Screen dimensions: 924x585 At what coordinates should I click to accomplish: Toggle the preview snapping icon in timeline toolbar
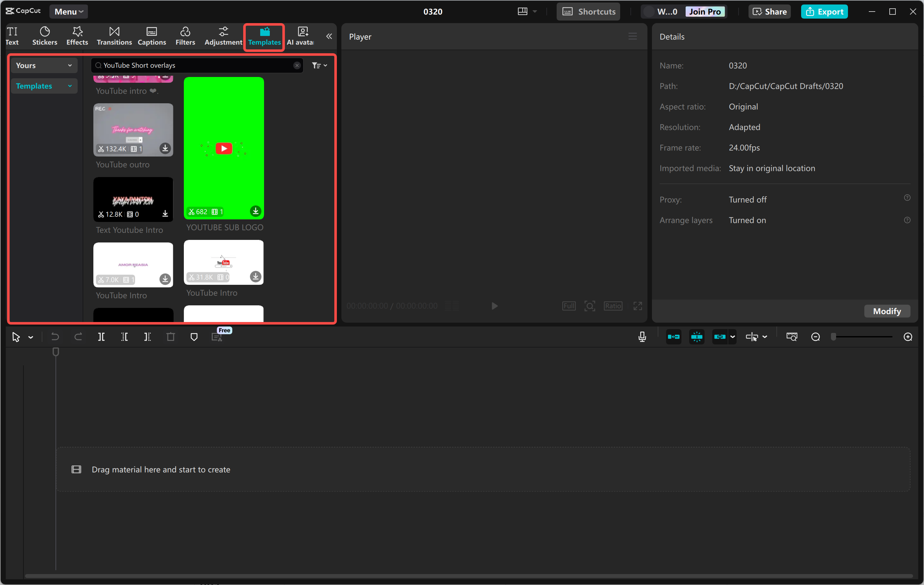point(697,336)
